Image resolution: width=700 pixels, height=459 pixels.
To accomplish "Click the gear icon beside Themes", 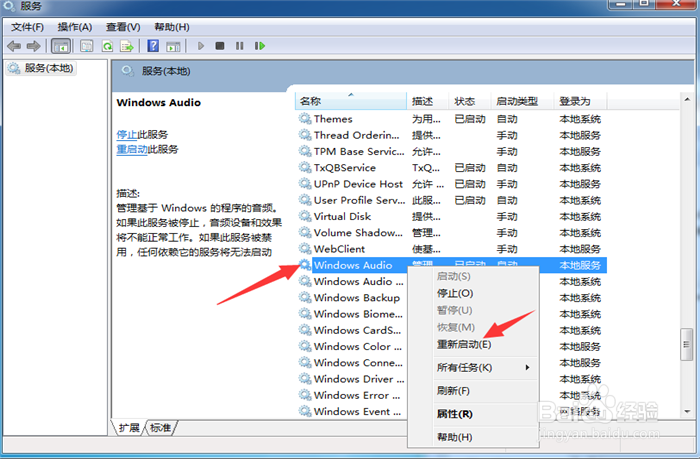I will click(x=305, y=119).
